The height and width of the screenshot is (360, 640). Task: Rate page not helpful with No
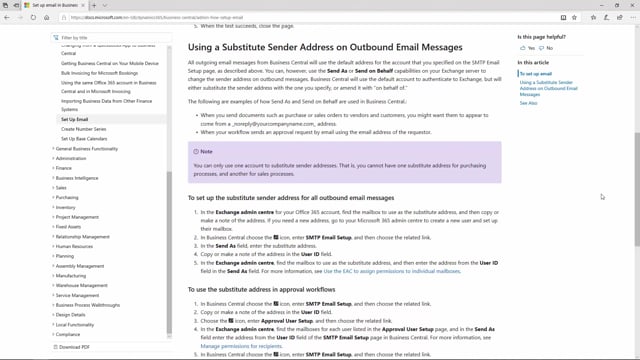pyautogui.click(x=546, y=48)
